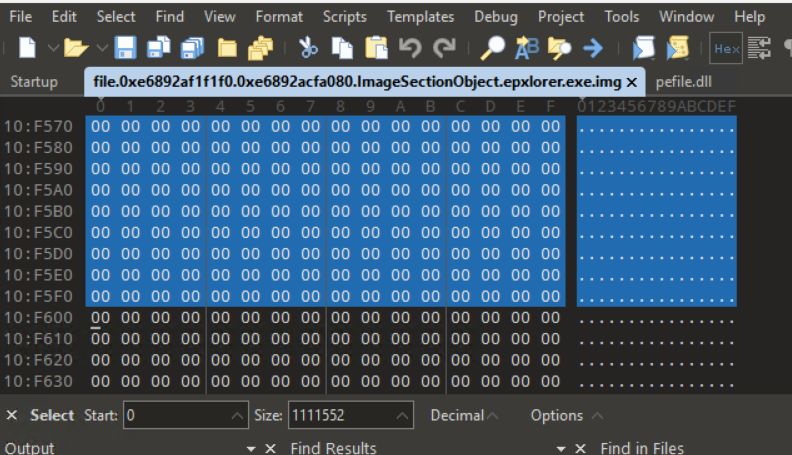The image size is (792, 455).
Task: Click the Close File folder icon
Action: [227, 48]
